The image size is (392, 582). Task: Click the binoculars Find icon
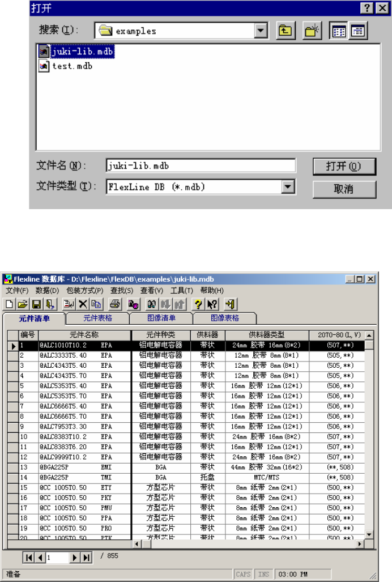152,304
